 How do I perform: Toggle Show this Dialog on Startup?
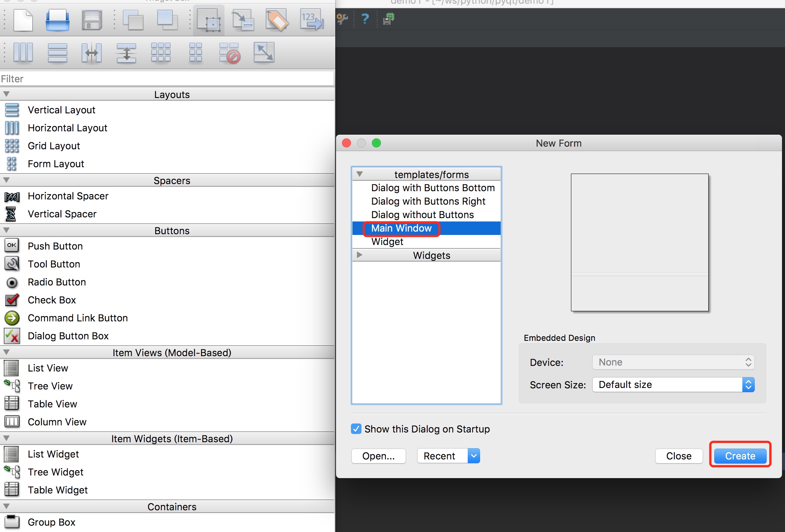(x=356, y=429)
